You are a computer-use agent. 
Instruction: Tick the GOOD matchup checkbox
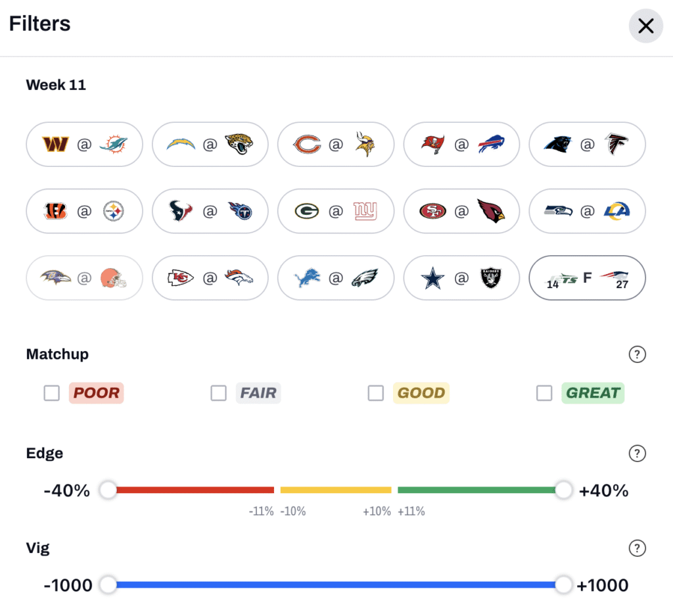pyautogui.click(x=376, y=393)
